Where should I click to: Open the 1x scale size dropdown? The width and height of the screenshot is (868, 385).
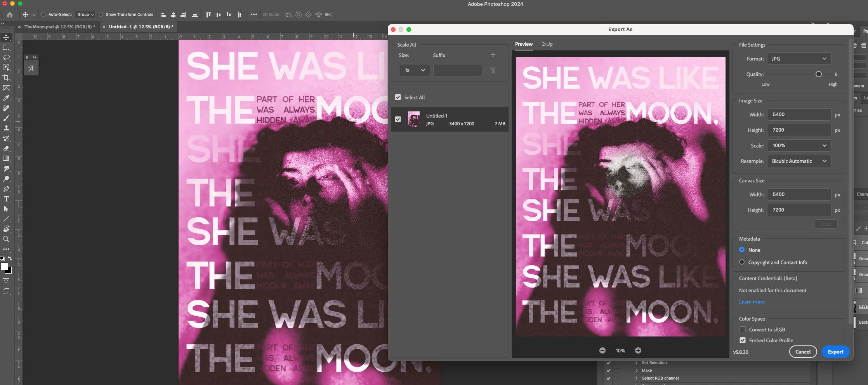[x=414, y=70]
